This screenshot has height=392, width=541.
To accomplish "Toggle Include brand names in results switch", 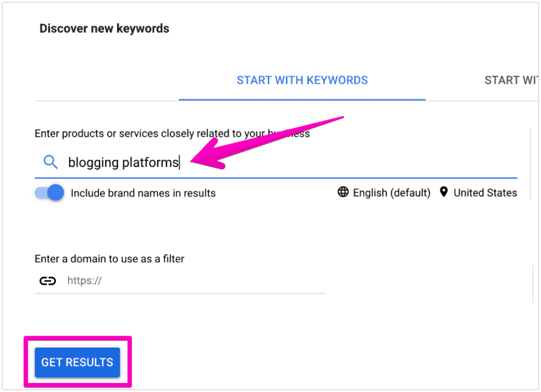I will 49,192.
